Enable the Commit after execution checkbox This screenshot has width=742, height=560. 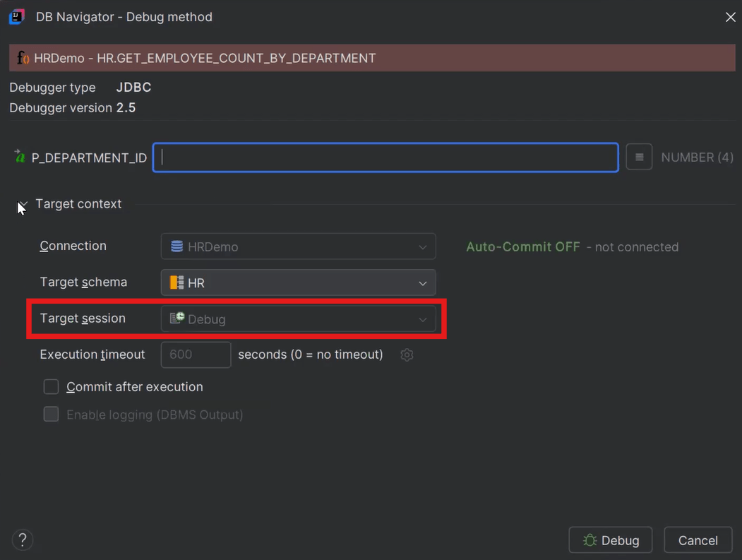(x=50, y=386)
